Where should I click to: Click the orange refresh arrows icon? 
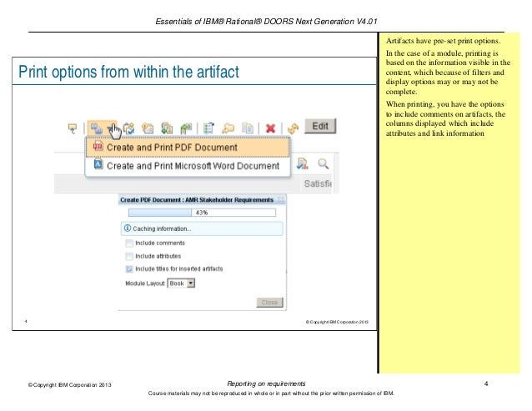pyautogui.click(x=293, y=128)
